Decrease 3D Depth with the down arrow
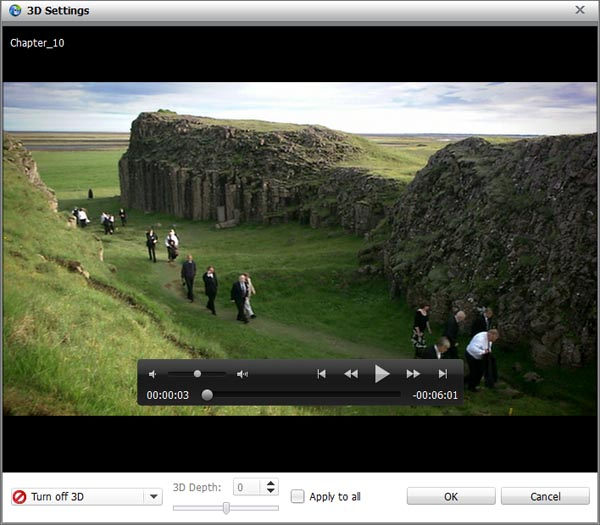Image resolution: width=600 pixels, height=525 pixels. (270, 492)
